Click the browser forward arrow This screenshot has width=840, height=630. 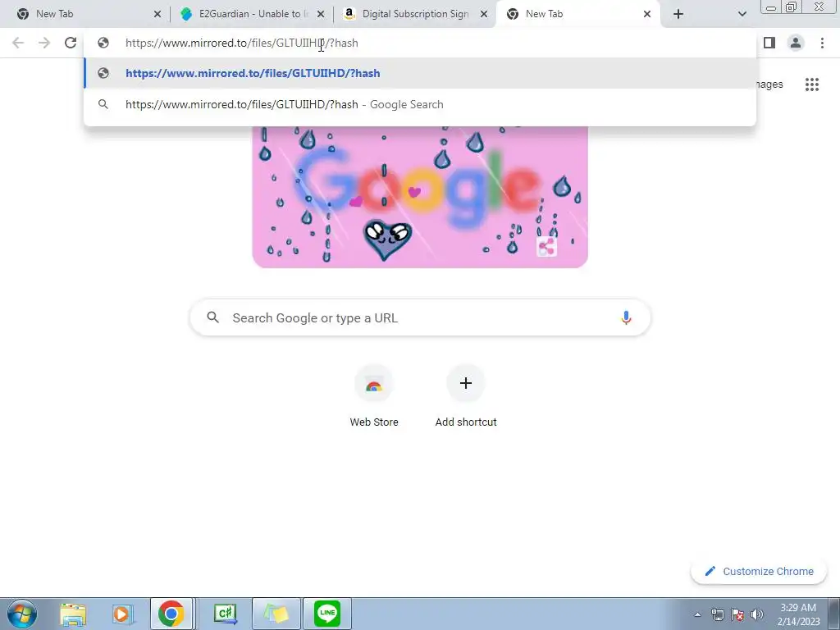44,43
